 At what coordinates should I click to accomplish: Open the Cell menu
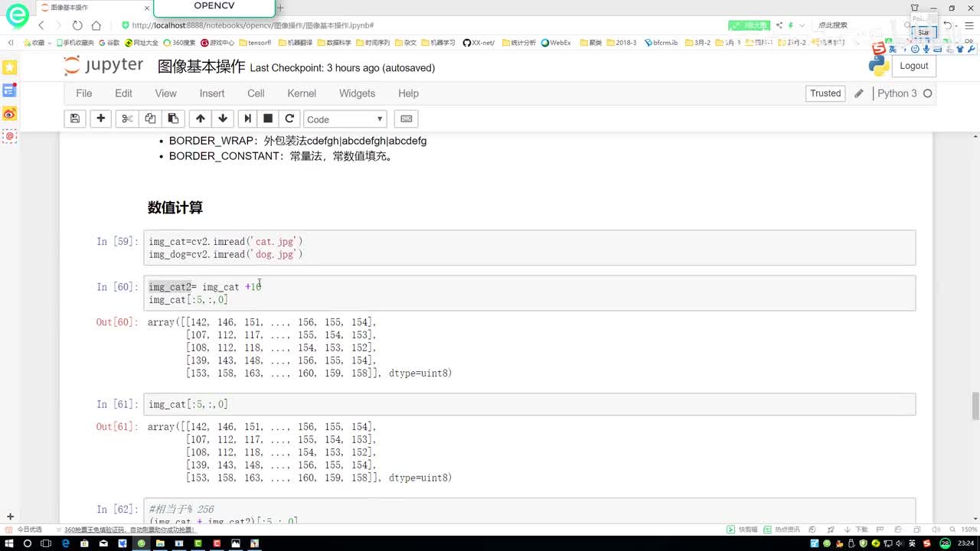click(x=256, y=93)
